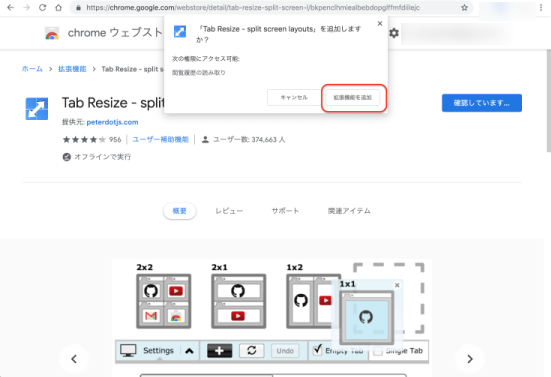Toggle the Empty Tab checkbox
The height and width of the screenshot is (377, 551).
(318, 350)
